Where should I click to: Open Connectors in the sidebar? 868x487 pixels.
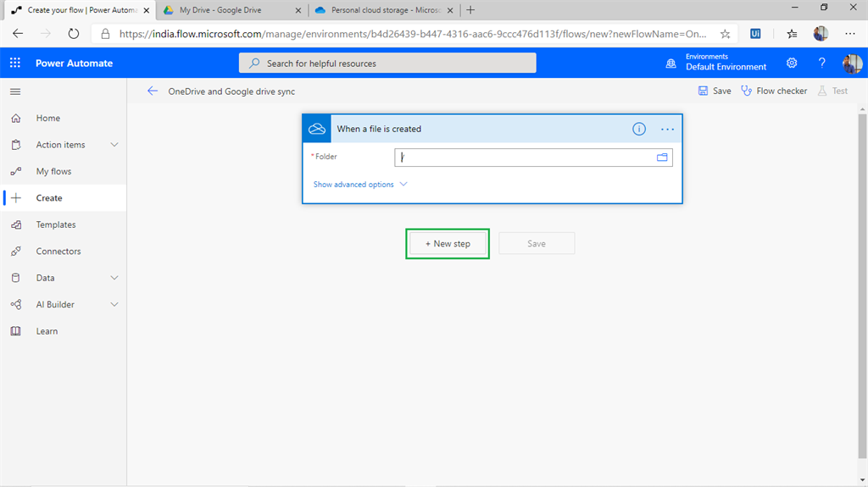pyautogui.click(x=58, y=252)
